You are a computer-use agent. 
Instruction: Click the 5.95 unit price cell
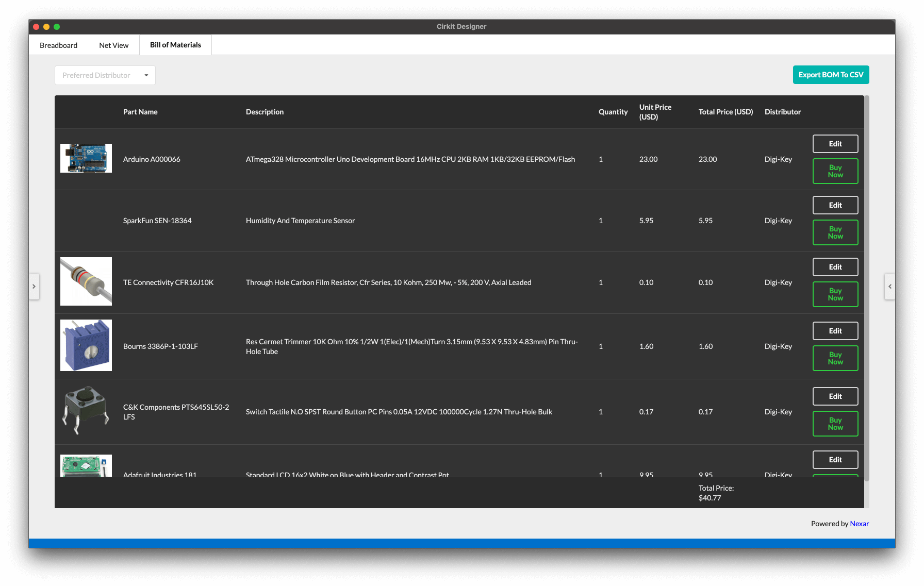[x=646, y=221]
